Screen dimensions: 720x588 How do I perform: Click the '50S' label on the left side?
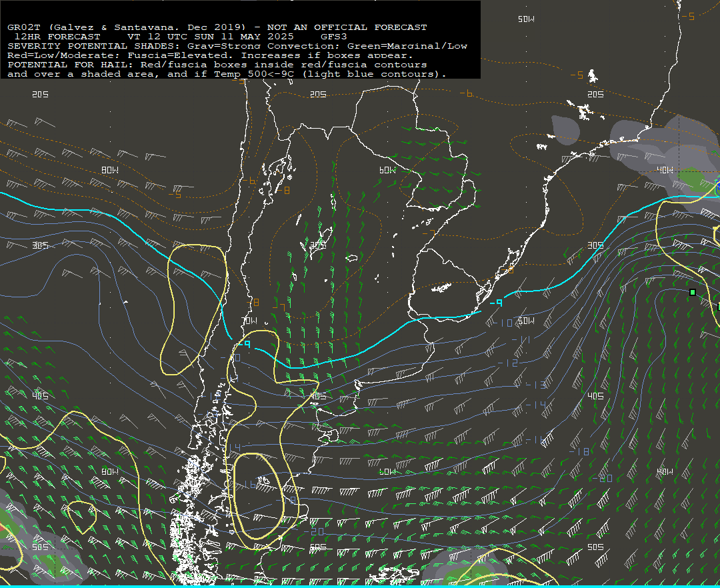(41, 547)
